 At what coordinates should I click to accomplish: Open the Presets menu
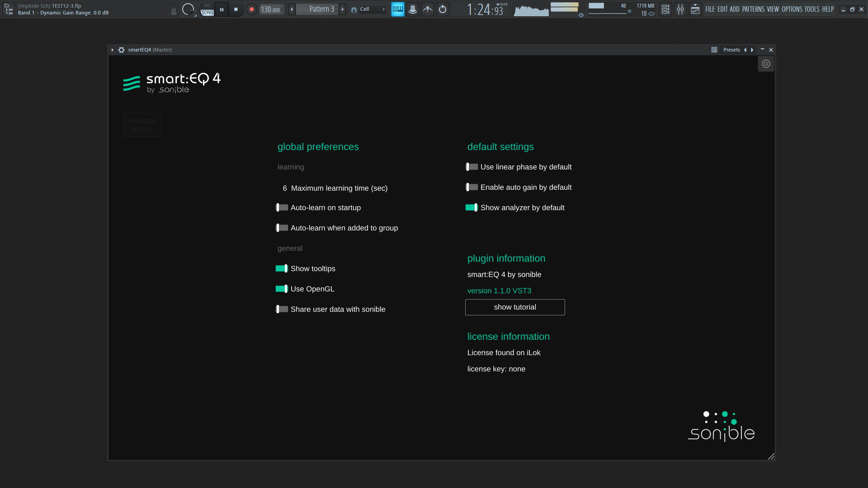coord(731,50)
